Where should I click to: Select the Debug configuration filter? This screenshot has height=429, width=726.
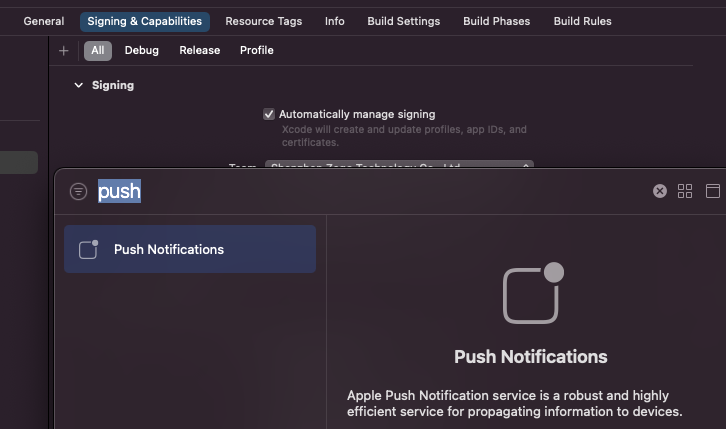point(141,50)
